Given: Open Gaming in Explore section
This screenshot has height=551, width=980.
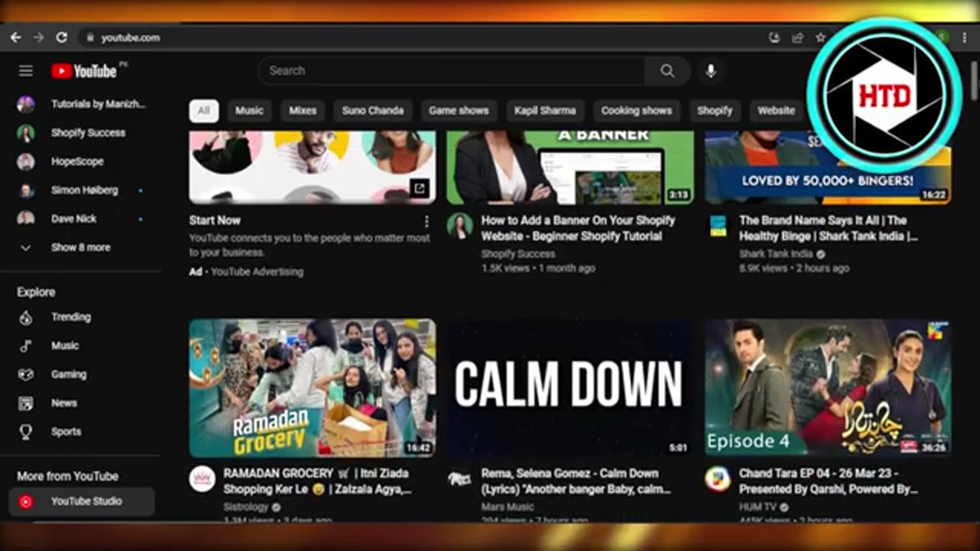Looking at the screenshot, I should pyautogui.click(x=81, y=374).
